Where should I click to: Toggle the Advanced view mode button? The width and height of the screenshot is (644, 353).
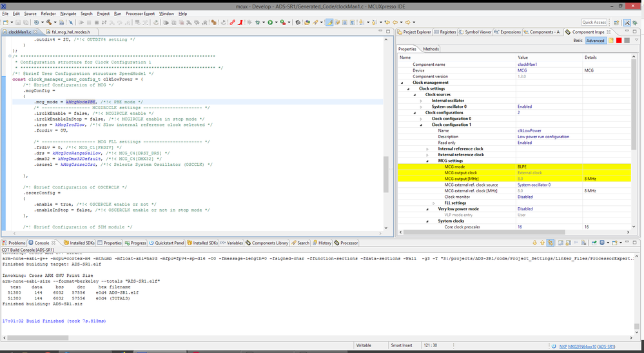coord(595,41)
